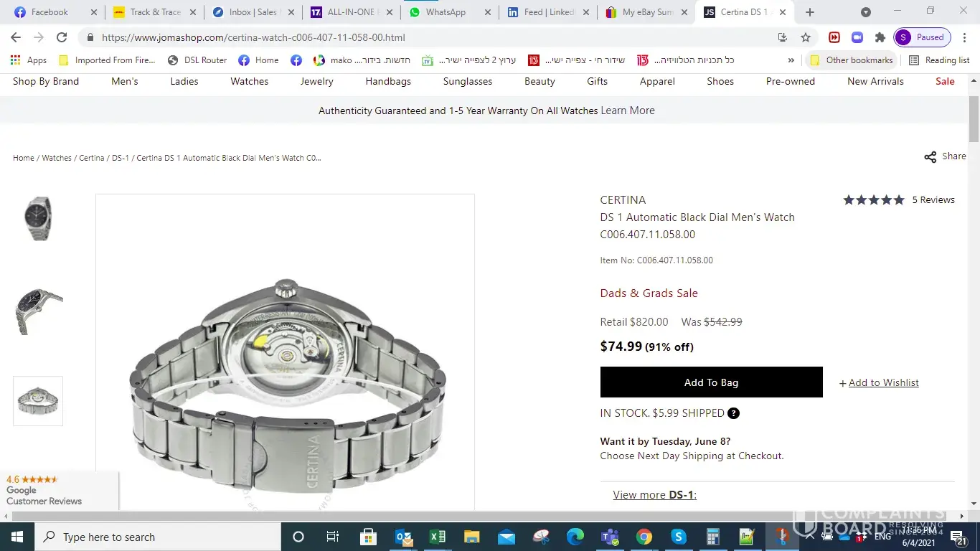Open the Apps bookmarks shortcut
This screenshot has height=551, width=980.
point(29,60)
